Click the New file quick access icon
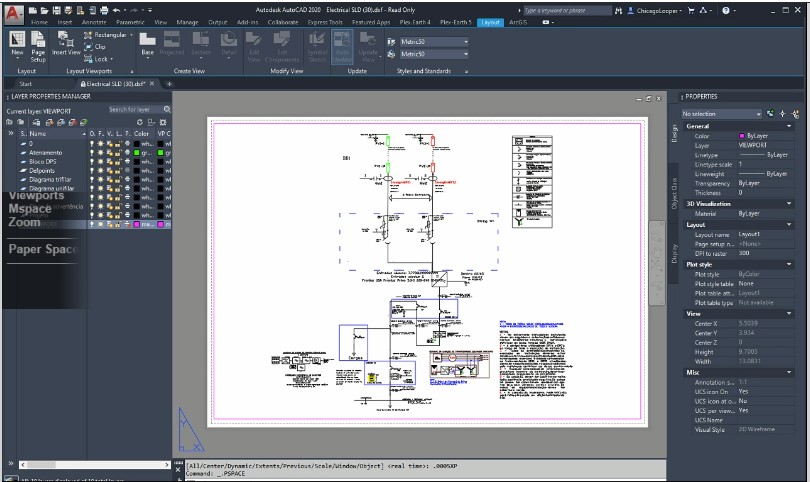The height and width of the screenshot is (482, 810). click(x=33, y=10)
